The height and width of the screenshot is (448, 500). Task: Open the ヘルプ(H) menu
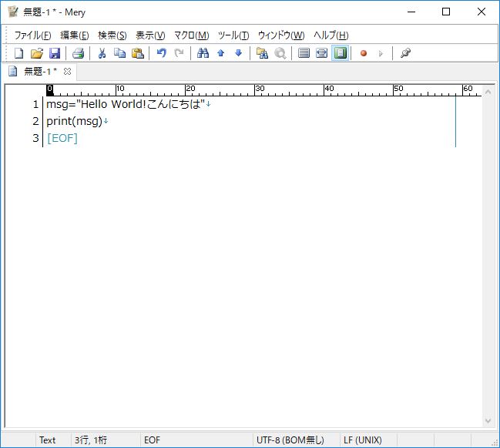[x=331, y=35]
